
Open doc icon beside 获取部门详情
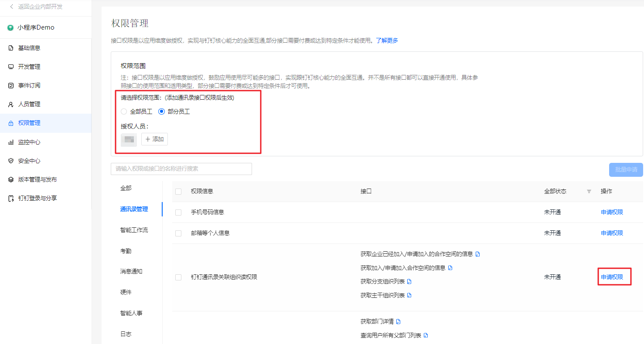(x=398, y=321)
